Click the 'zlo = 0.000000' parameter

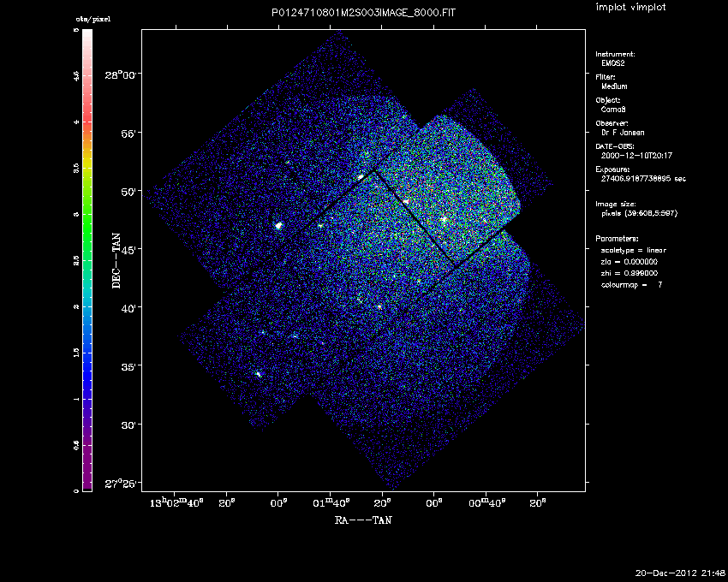(630, 262)
